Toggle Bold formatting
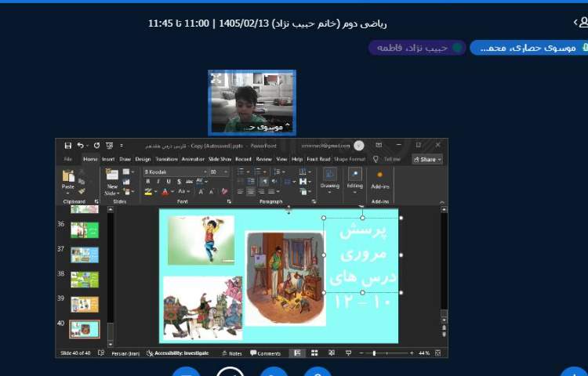Viewport: 588px width, 376px height. coord(147,182)
